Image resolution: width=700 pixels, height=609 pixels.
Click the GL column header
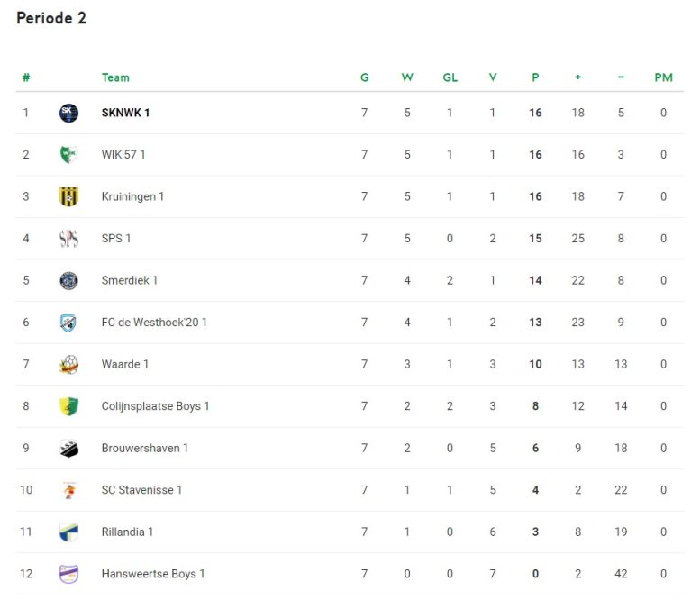(x=450, y=77)
